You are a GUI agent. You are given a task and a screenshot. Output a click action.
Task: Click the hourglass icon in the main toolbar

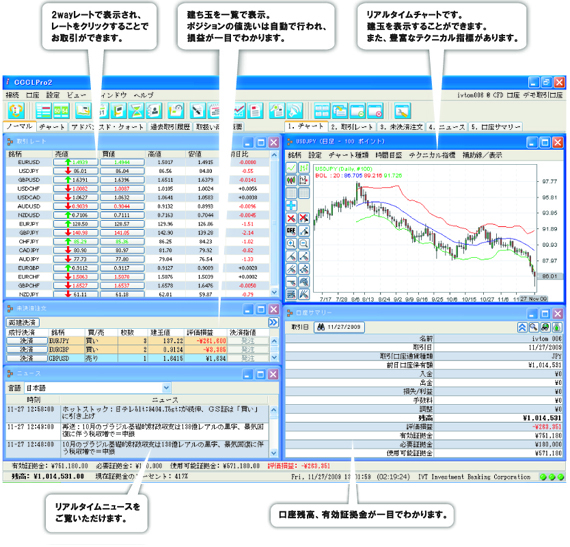click(136, 110)
